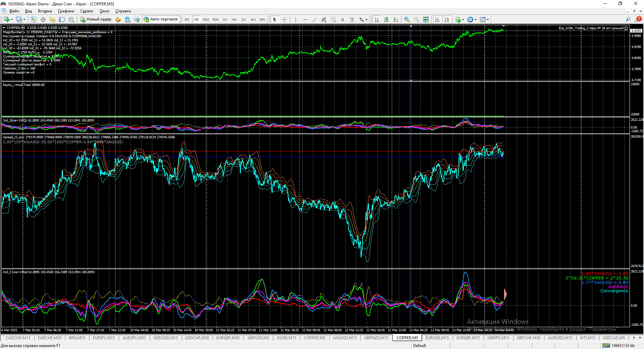The width and height of the screenshot is (644, 349).
Task: Zoom in on the chart
Action: 407,19
